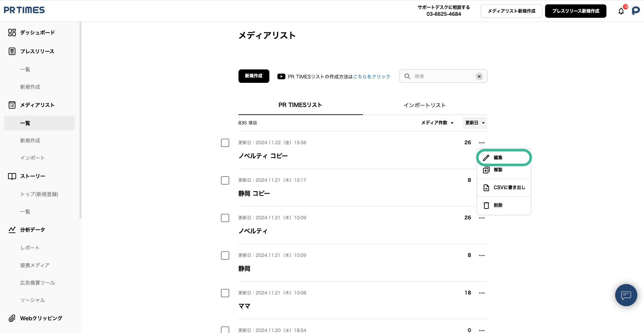Click the Web Clipping paperclip icon
The image size is (644, 333).
[12, 318]
